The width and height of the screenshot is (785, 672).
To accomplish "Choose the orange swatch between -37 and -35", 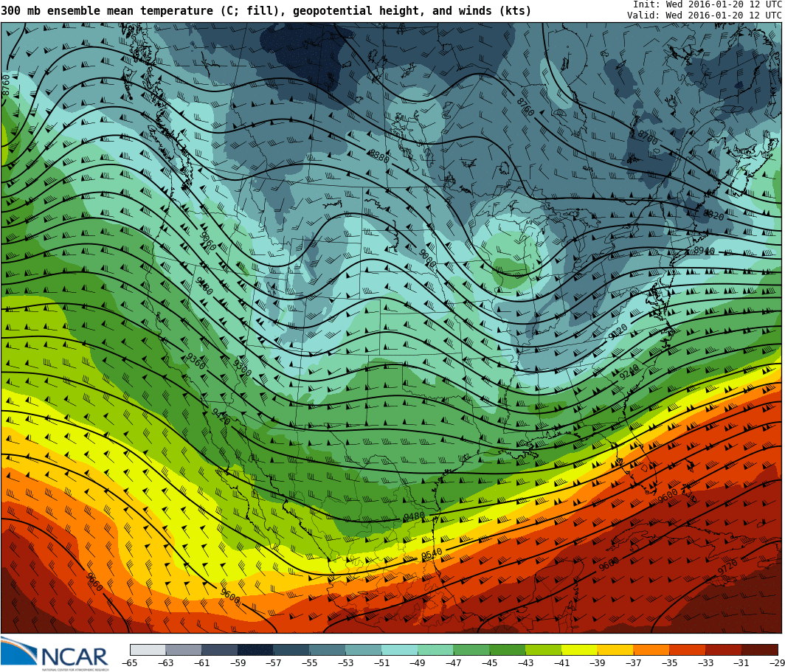I will pos(651,650).
